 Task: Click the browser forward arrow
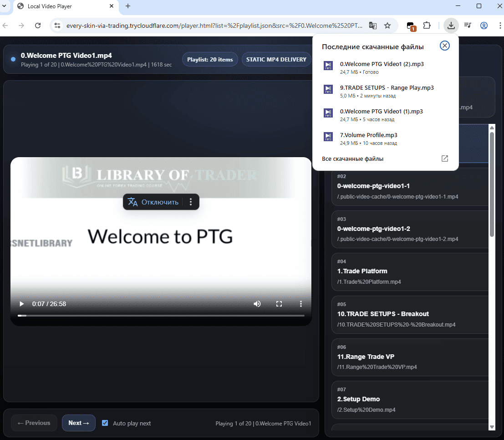pos(21,26)
